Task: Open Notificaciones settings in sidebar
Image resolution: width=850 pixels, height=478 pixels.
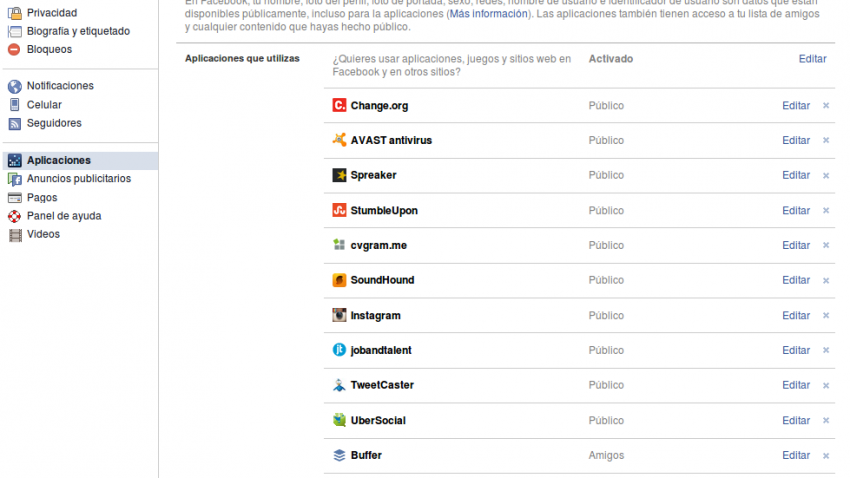Action: click(60, 86)
